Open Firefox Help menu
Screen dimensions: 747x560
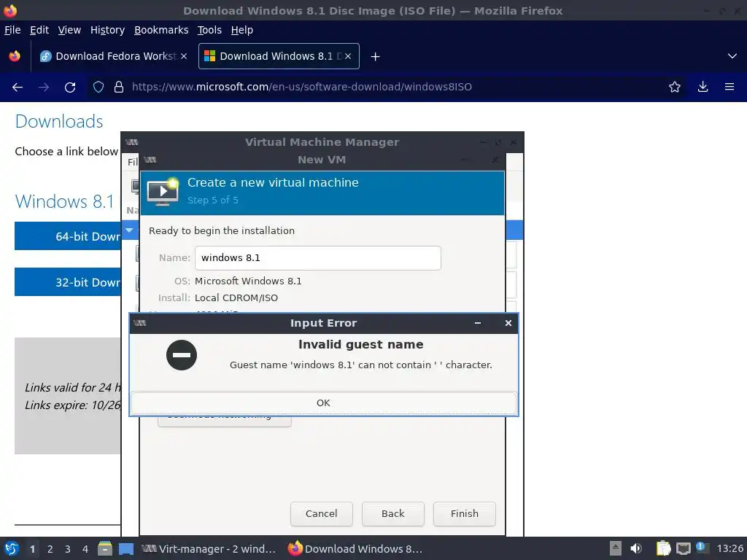point(242,30)
